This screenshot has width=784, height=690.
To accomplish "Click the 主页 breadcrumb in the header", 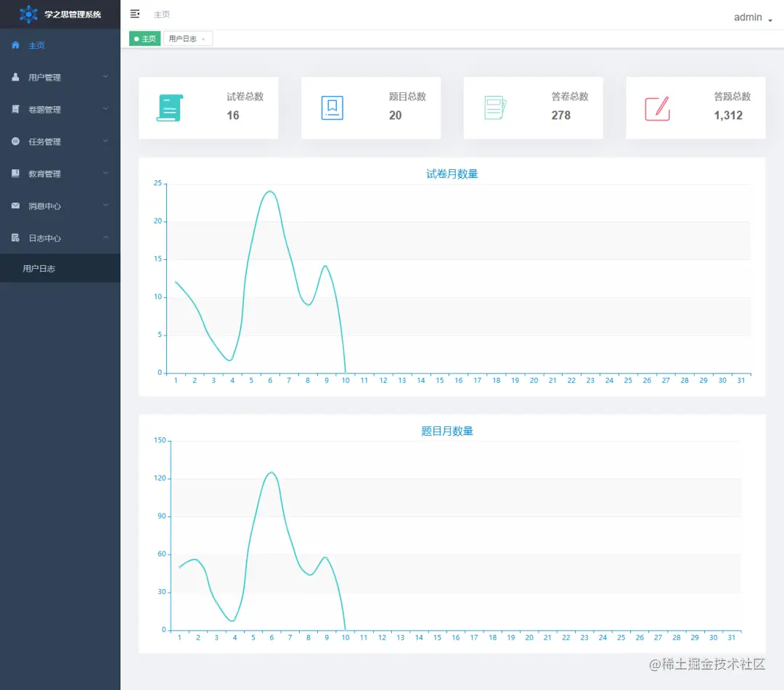I will pyautogui.click(x=161, y=15).
